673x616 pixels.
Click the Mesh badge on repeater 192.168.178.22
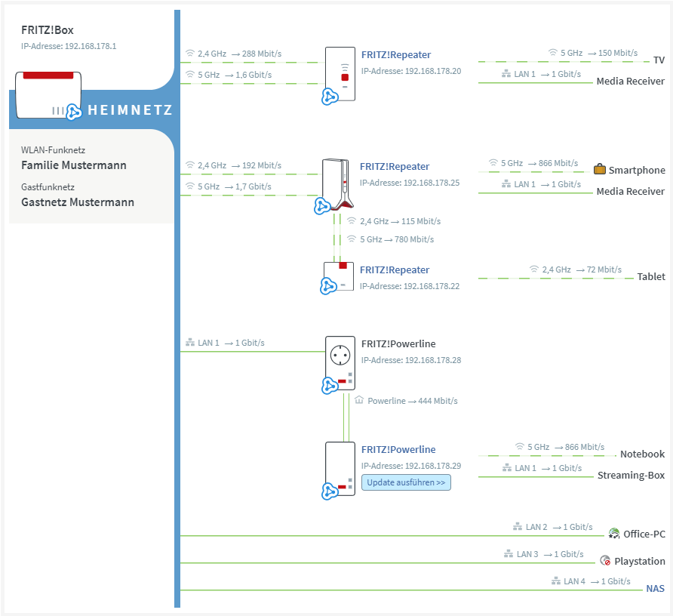coord(328,286)
